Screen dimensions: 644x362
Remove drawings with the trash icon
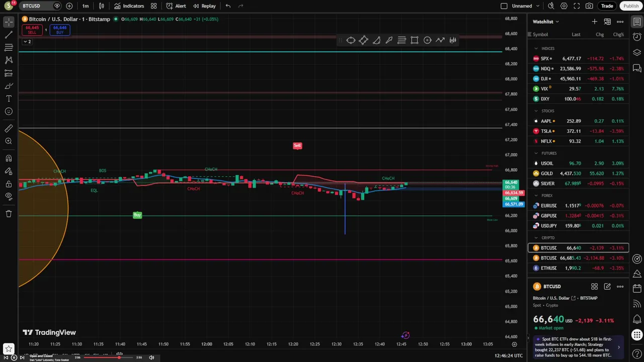(9, 214)
